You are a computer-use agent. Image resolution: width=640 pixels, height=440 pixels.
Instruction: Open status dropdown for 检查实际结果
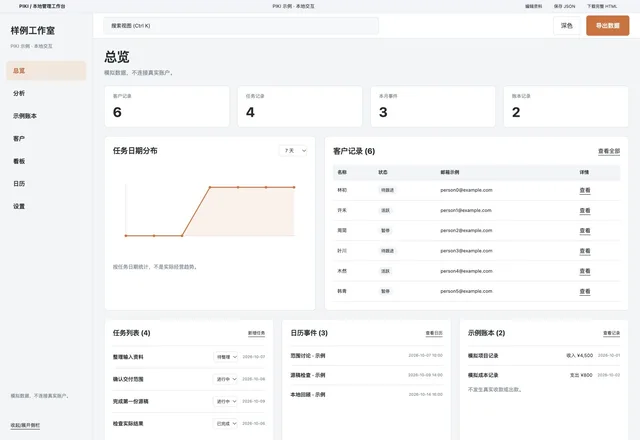click(x=225, y=424)
